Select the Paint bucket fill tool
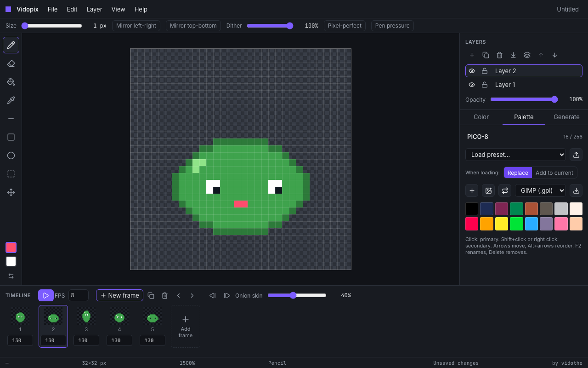The image size is (588, 368). tap(11, 82)
